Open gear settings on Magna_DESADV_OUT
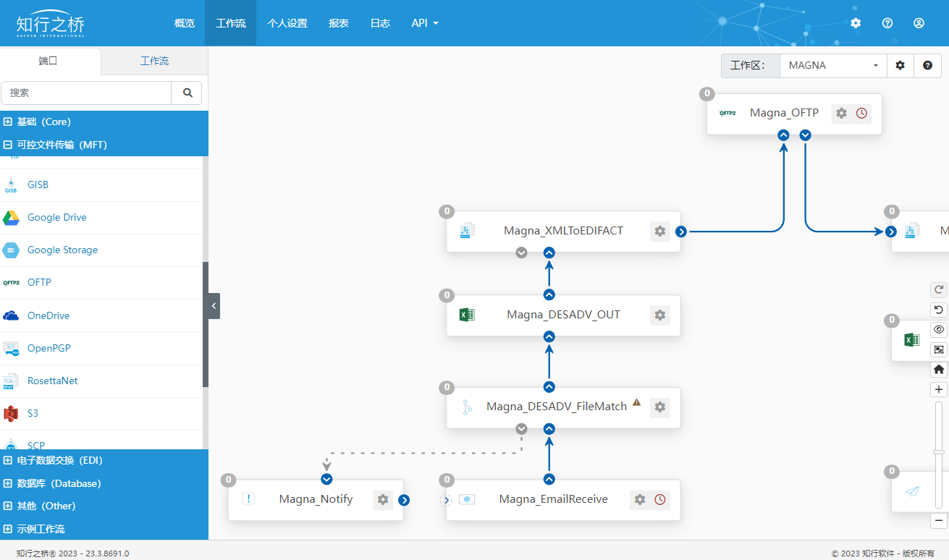Image resolution: width=949 pixels, height=560 pixels. click(x=659, y=315)
